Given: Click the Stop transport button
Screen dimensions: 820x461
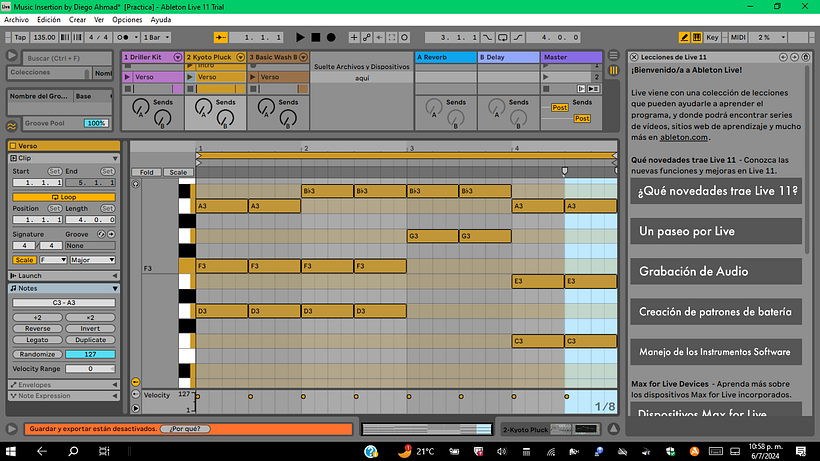Looking at the screenshot, I should 315,37.
